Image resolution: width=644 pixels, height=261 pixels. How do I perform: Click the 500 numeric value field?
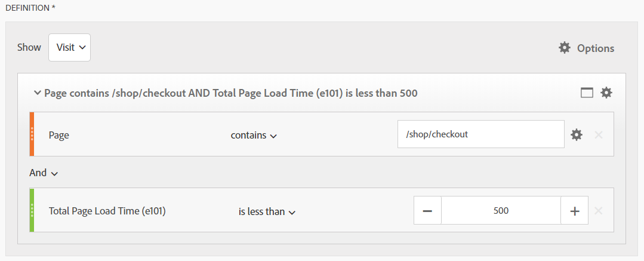501,211
